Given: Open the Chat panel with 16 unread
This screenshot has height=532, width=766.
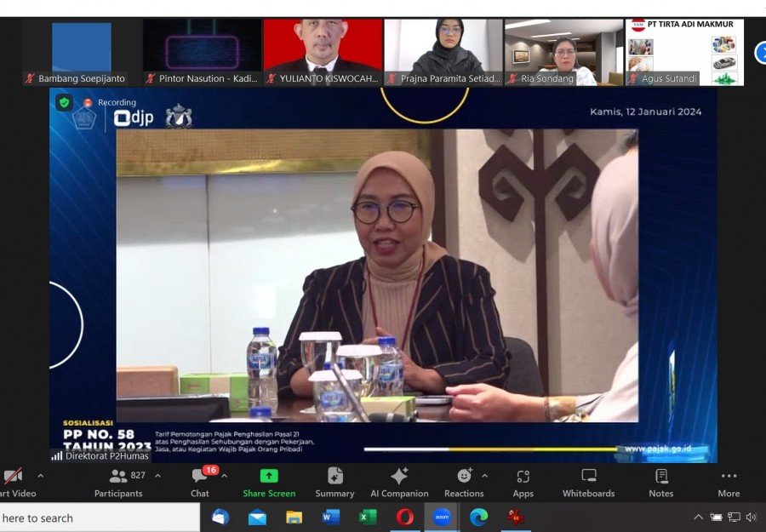Looking at the screenshot, I should (x=200, y=482).
